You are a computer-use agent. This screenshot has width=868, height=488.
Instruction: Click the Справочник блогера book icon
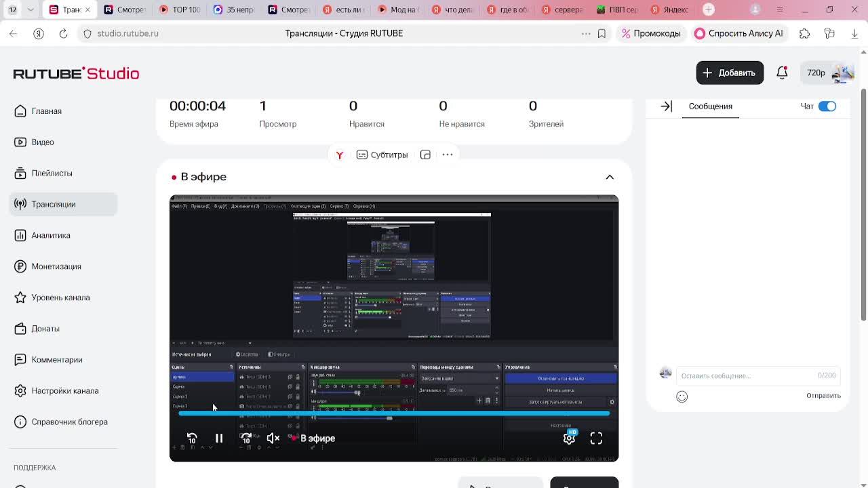(x=20, y=422)
